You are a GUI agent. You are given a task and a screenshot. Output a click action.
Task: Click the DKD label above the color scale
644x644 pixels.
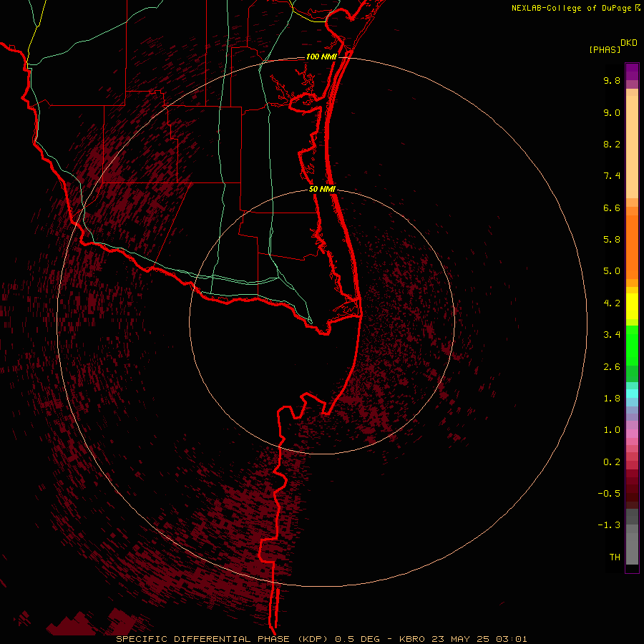pos(629,43)
